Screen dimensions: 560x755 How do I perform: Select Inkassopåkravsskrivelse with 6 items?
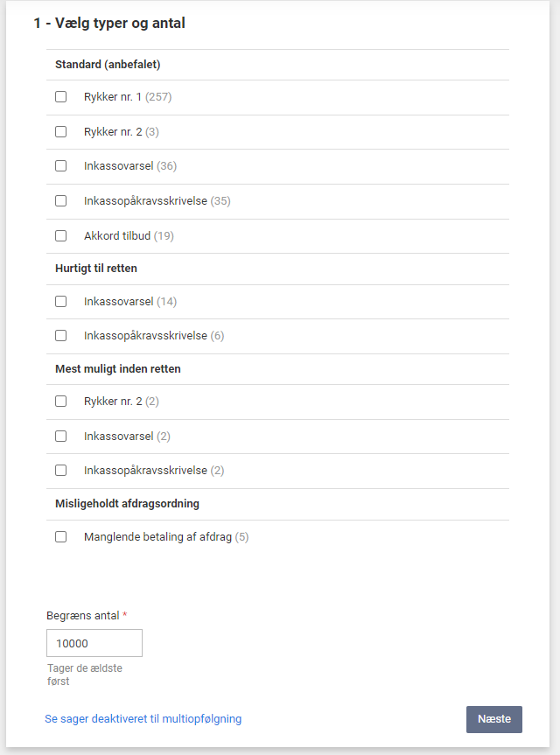pos(60,335)
